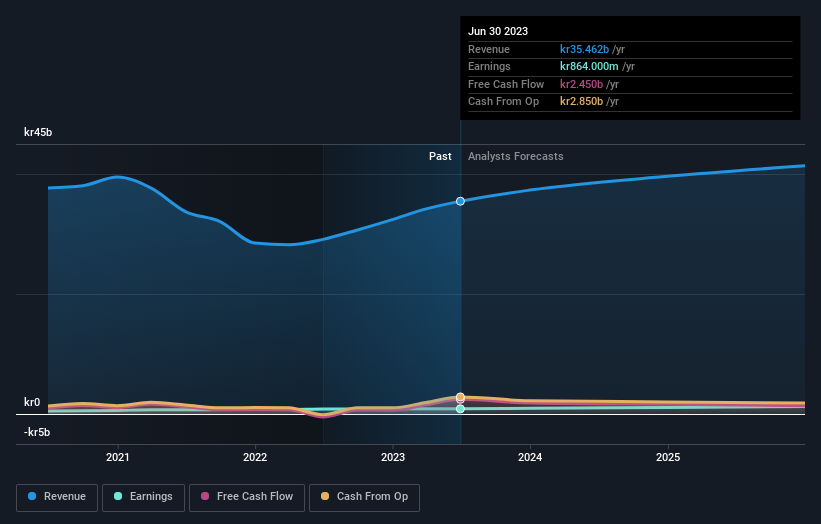Click the Earnings row label in tooltip
The width and height of the screenshot is (821, 524).
(489, 66)
